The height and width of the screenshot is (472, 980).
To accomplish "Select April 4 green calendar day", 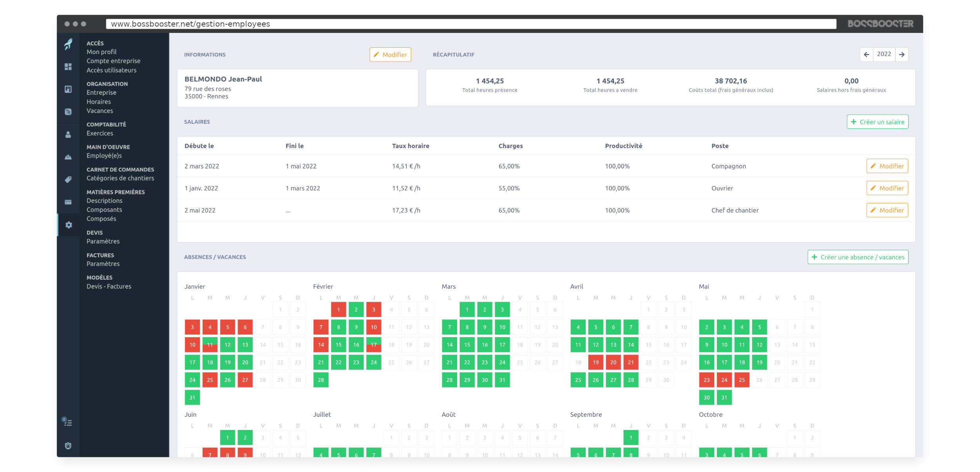I will pyautogui.click(x=578, y=327).
